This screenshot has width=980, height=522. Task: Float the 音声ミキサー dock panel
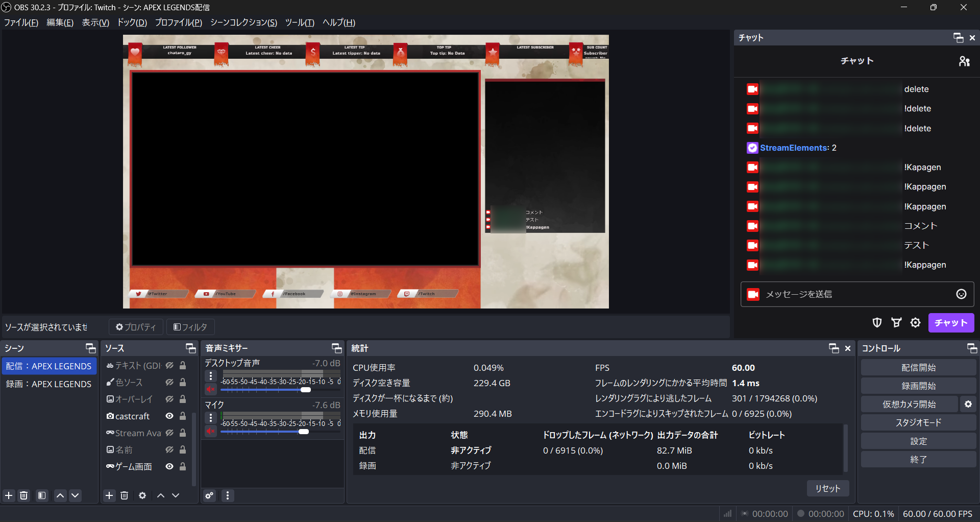point(336,348)
